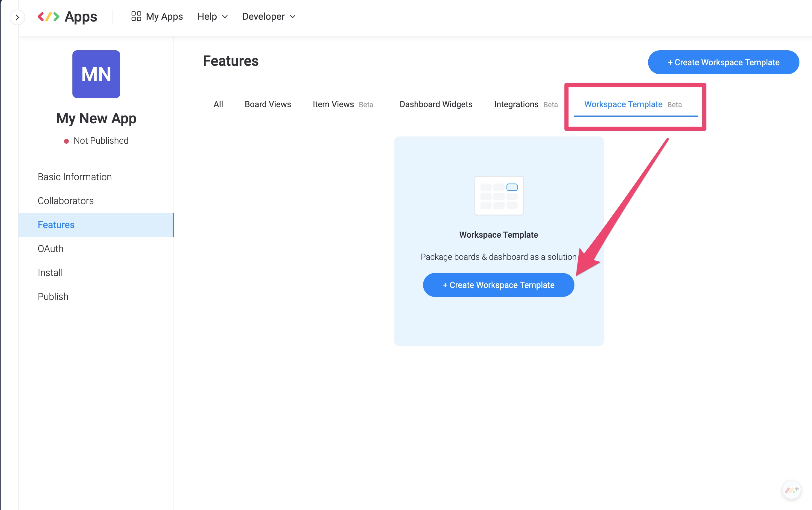812x510 pixels.
Task: Click the Workspace Template card illustration
Action: [x=499, y=196]
